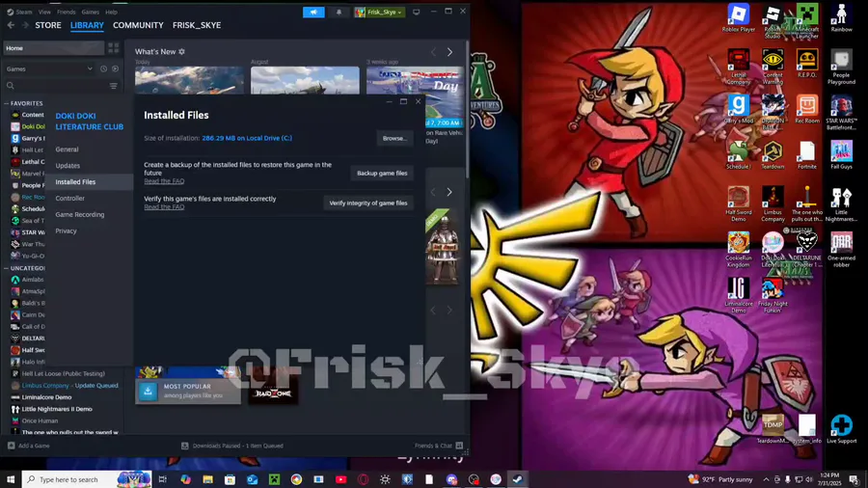Go forward with the Steam forward arrow
The width and height of the screenshot is (868, 488).
24,25
